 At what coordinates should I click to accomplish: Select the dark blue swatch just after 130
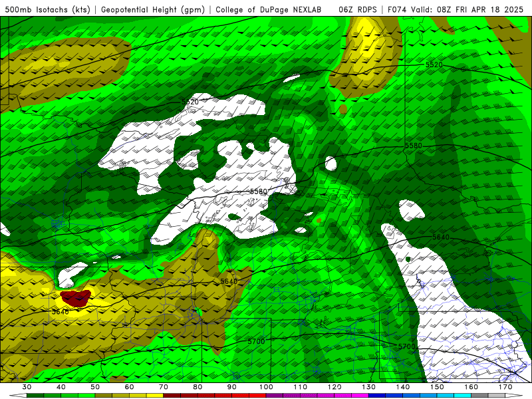click(377, 396)
